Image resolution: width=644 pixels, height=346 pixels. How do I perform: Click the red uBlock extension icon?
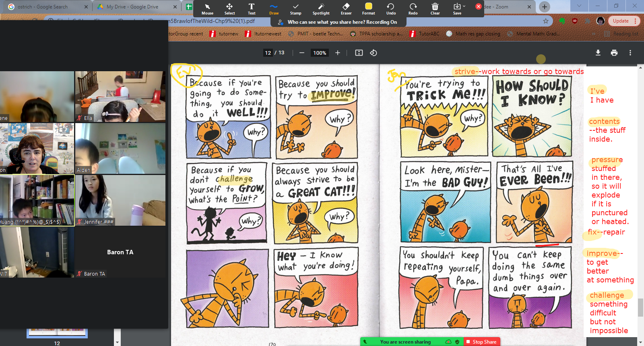[575, 21]
